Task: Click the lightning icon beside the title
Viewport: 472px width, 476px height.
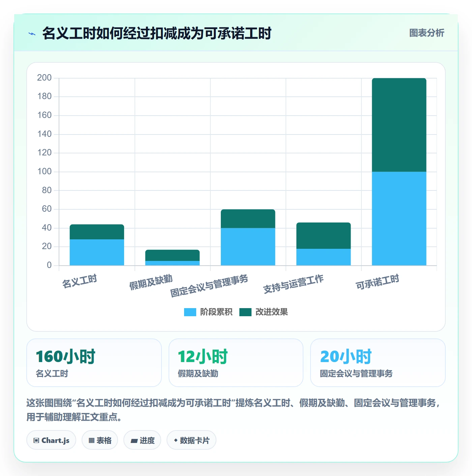Action: (32, 34)
